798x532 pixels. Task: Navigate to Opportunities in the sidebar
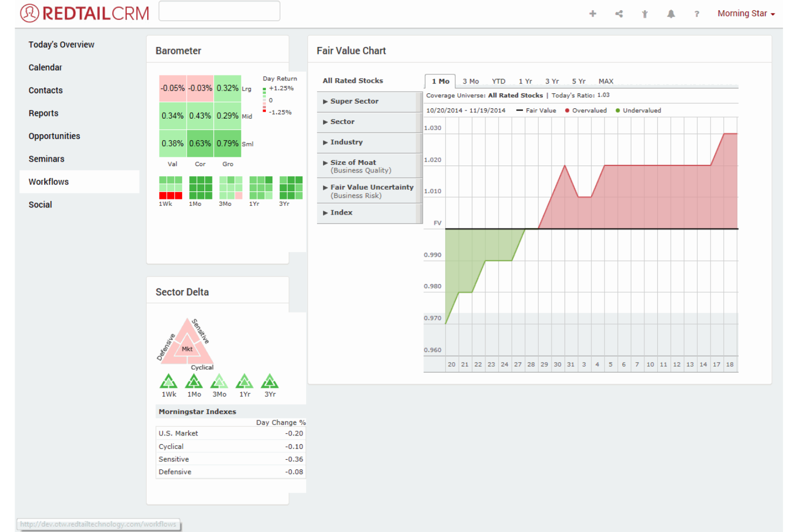54,136
